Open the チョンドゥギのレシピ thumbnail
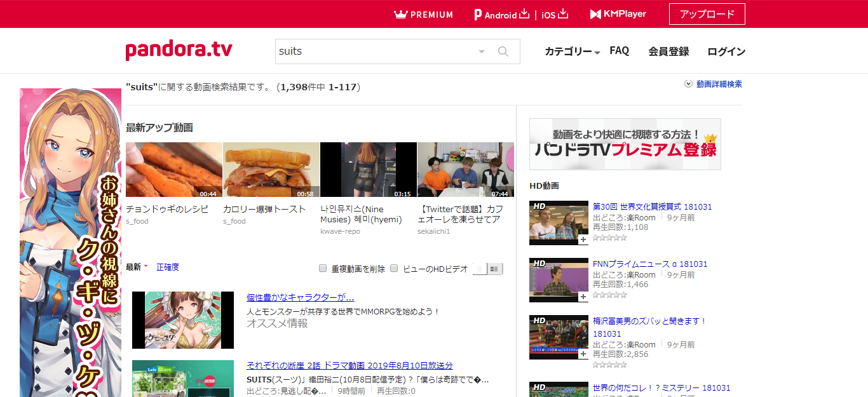The image size is (868, 397). tap(174, 170)
